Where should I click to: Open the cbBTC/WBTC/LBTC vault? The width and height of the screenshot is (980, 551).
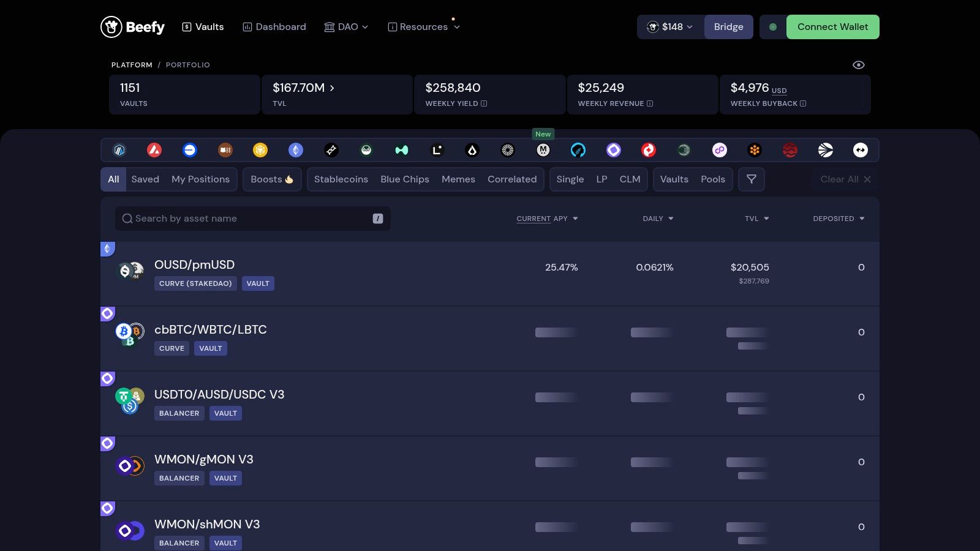pyautogui.click(x=490, y=339)
